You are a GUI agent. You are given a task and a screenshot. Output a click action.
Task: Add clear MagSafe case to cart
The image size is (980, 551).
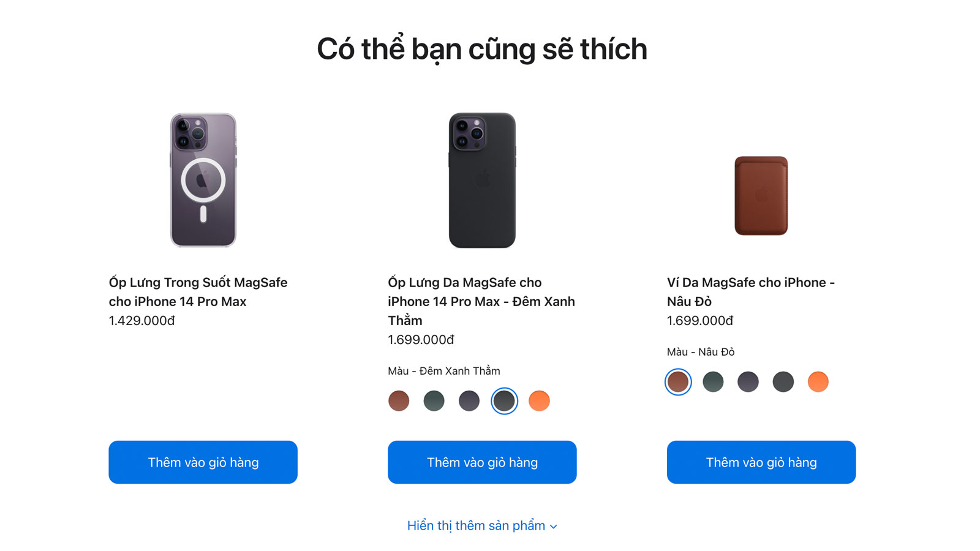click(x=203, y=462)
